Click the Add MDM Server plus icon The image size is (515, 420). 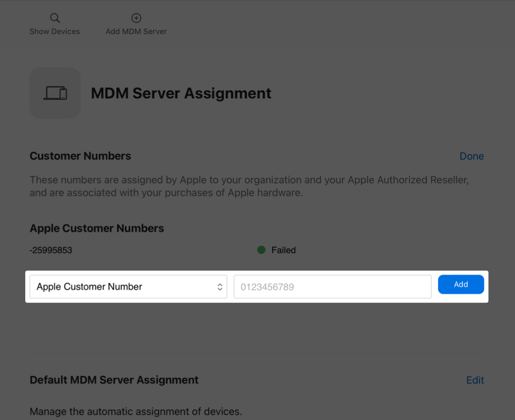[x=136, y=18]
